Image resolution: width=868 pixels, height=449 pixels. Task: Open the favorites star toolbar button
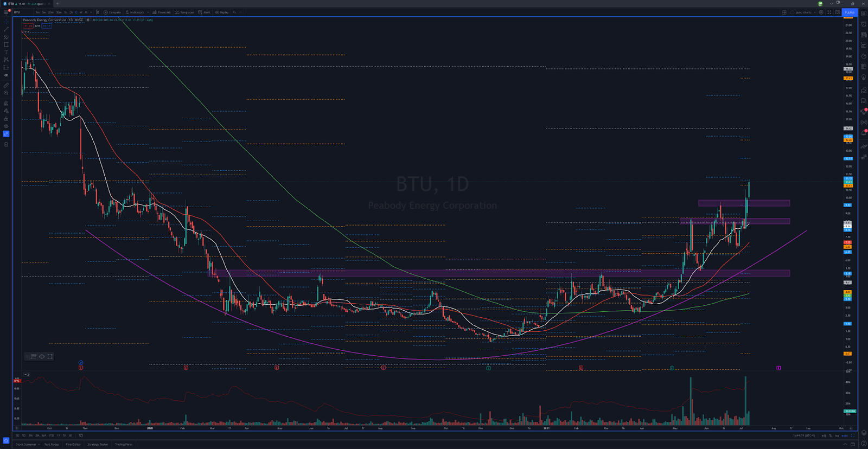(x=6, y=440)
